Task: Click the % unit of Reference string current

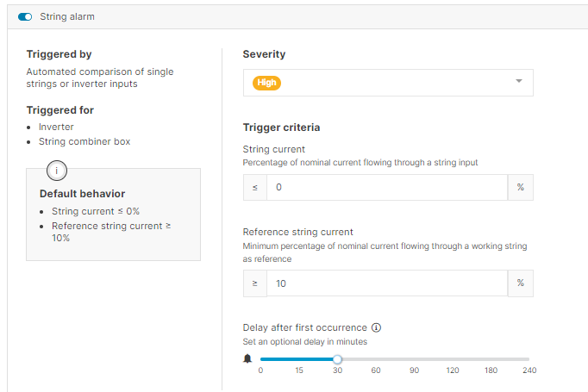Action: click(520, 283)
